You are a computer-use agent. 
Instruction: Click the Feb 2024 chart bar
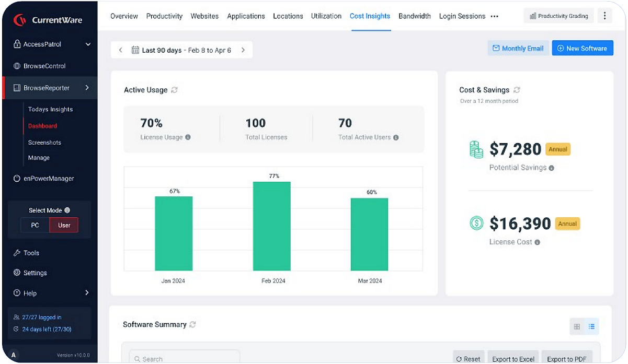(x=272, y=226)
